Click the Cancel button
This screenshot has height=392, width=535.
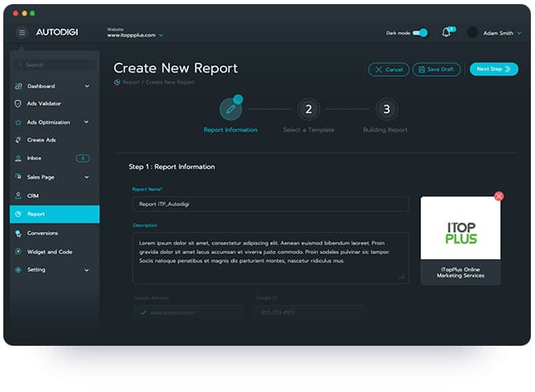click(x=388, y=69)
